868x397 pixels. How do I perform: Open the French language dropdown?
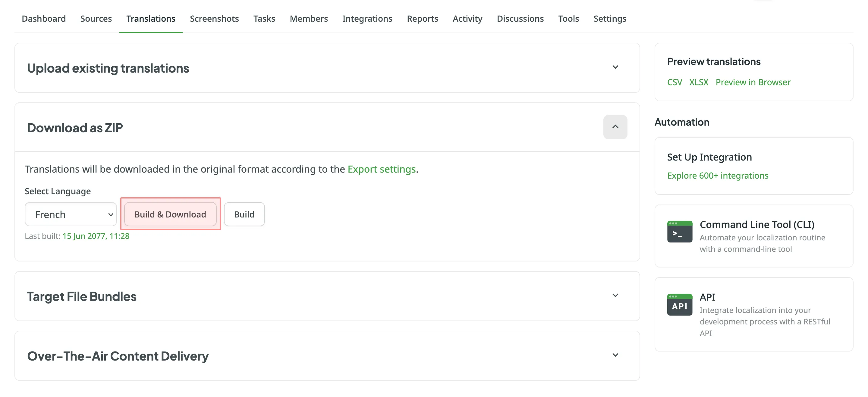pos(71,214)
